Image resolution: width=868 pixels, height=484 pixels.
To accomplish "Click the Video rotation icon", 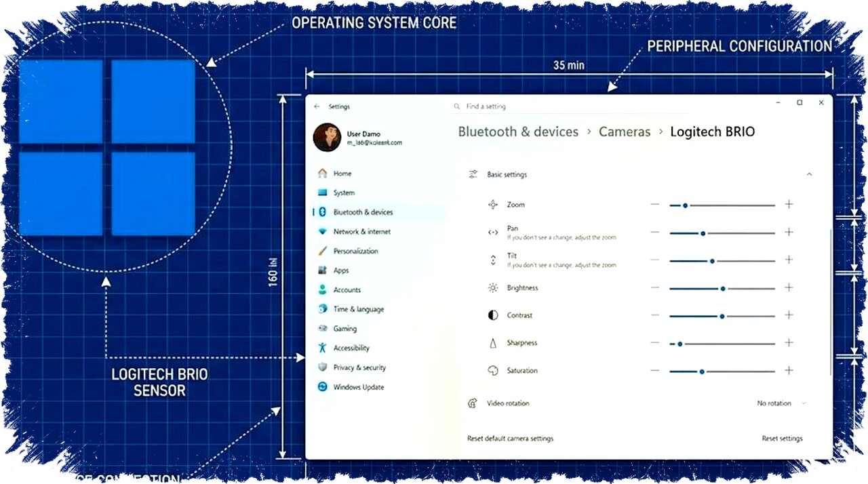I will pyautogui.click(x=473, y=403).
